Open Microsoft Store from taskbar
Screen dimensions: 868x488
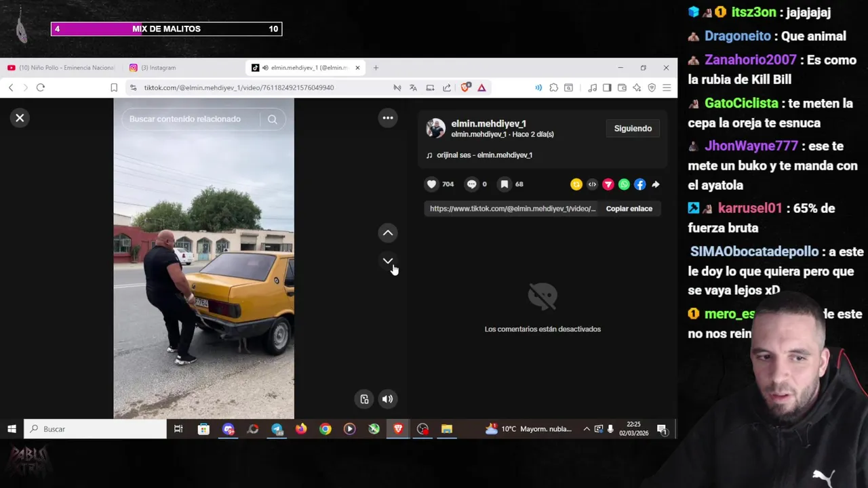click(203, 429)
